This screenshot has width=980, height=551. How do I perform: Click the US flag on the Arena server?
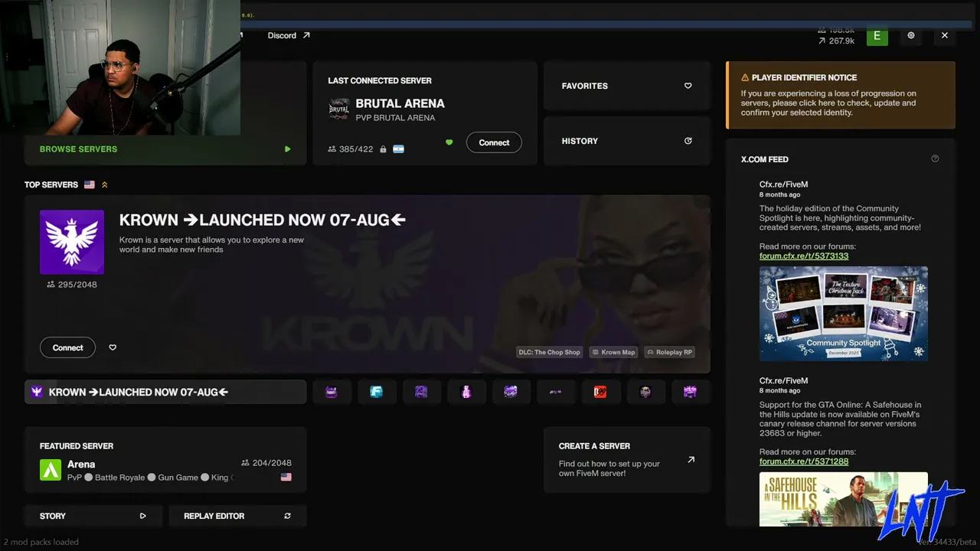pos(286,477)
